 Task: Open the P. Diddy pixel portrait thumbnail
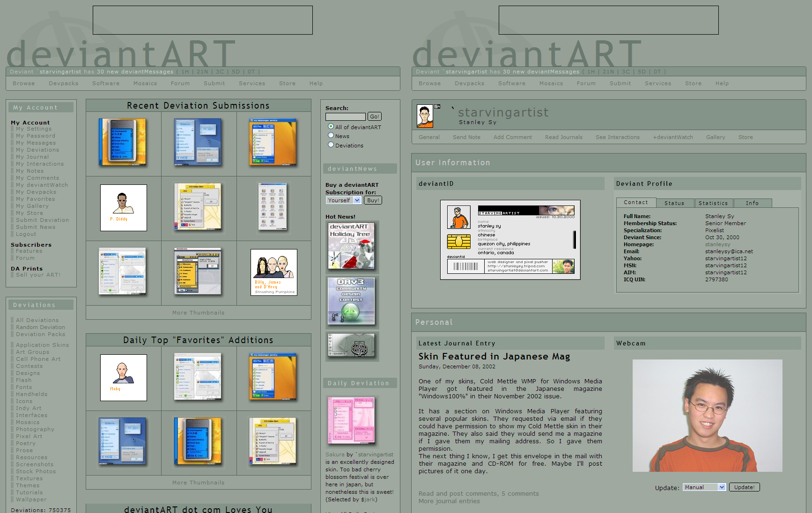124,208
